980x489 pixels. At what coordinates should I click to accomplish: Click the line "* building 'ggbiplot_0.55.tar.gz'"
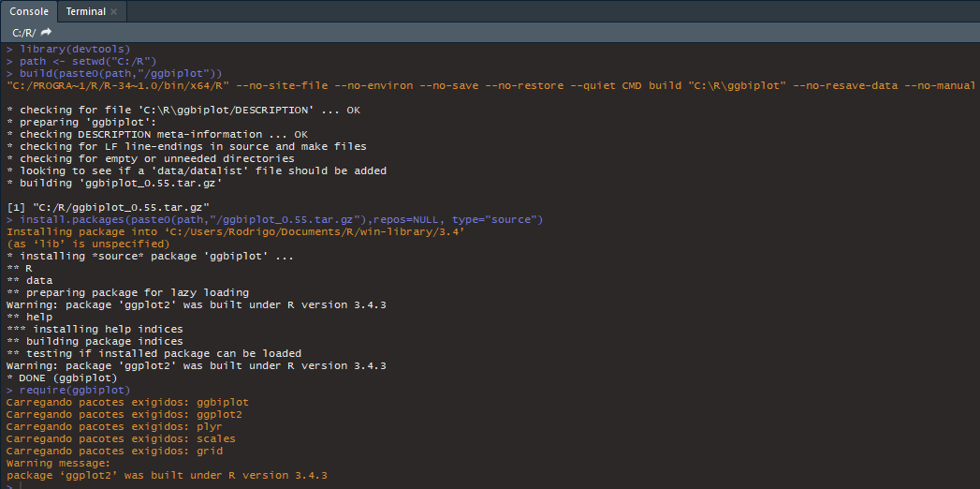point(114,184)
